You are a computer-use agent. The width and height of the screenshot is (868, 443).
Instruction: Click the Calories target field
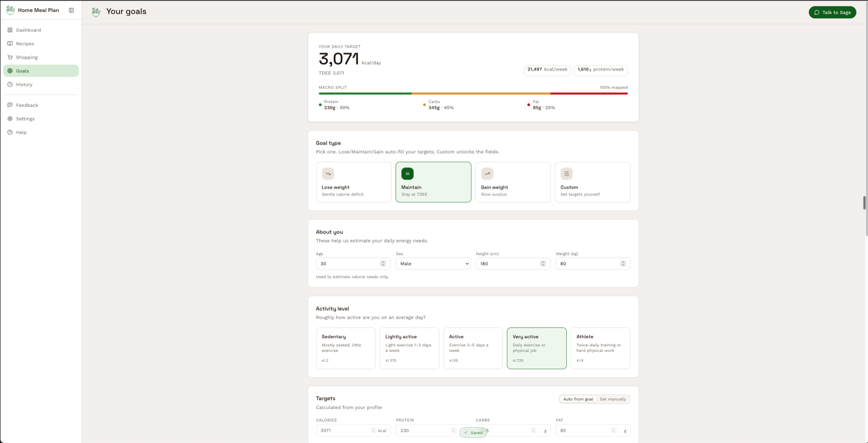353,431
